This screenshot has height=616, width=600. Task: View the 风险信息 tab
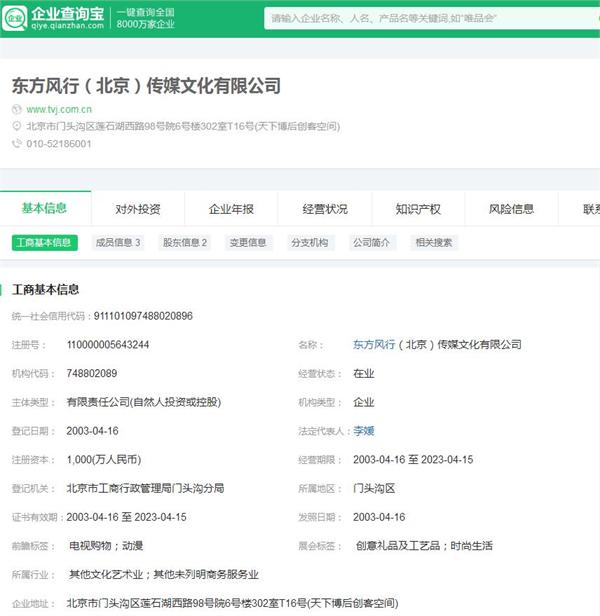[511, 209]
